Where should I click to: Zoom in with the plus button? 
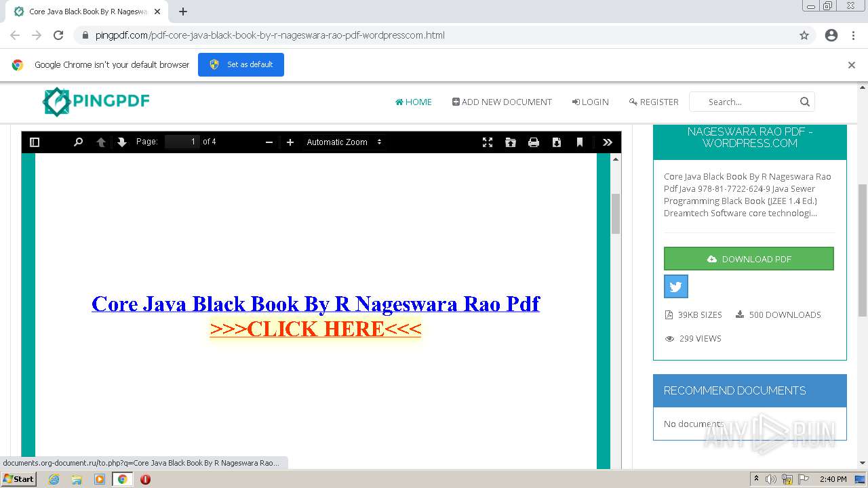click(x=290, y=142)
